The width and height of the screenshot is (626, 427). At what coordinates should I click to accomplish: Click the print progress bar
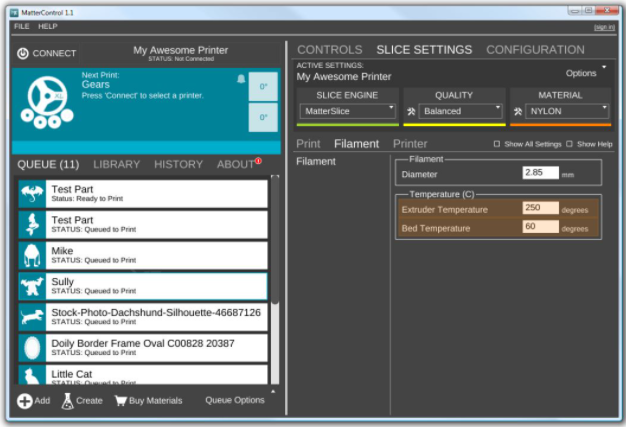(x=147, y=147)
